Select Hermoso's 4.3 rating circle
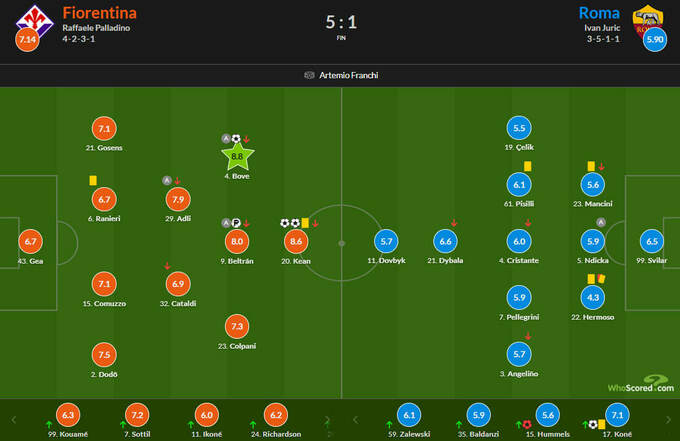The width and height of the screenshot is (680, 441). [594, 297]
